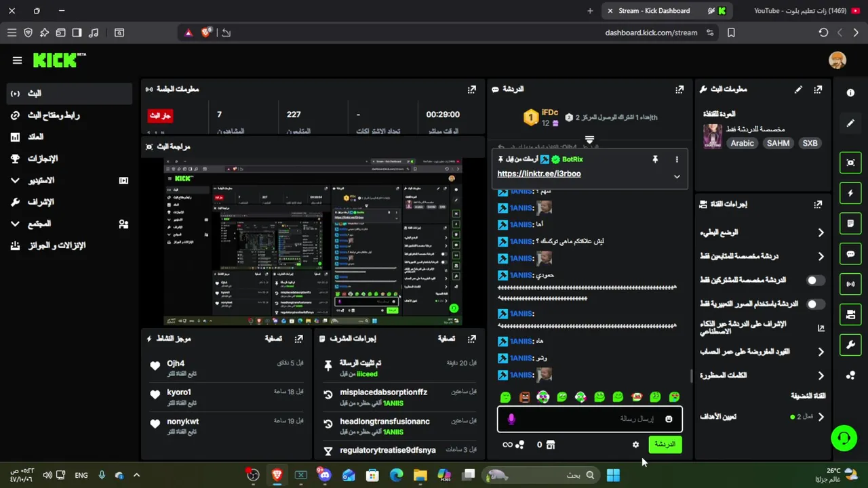Image resolution: width=868 pixels, height=488 pixels.
Task: Send message with green الدردشة button
Action: (665, 445)
